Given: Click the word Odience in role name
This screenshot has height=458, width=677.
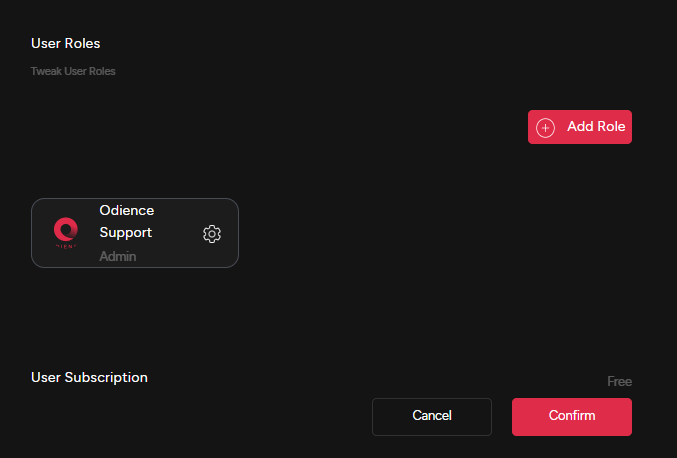Looking at the screenshot, I should pos(127,210).
